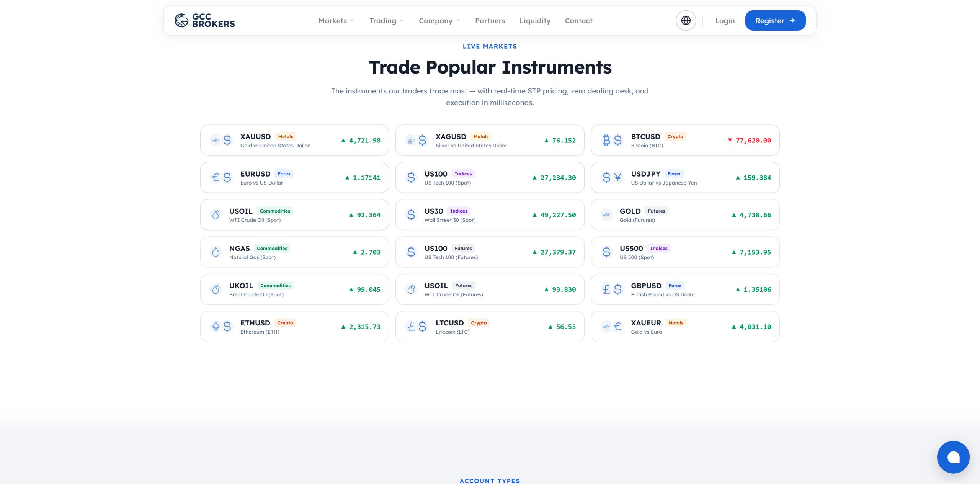Click the 'Brent Crude Oil (Spot)' description
Screen dimensions: 980x484
coord(256,295)
